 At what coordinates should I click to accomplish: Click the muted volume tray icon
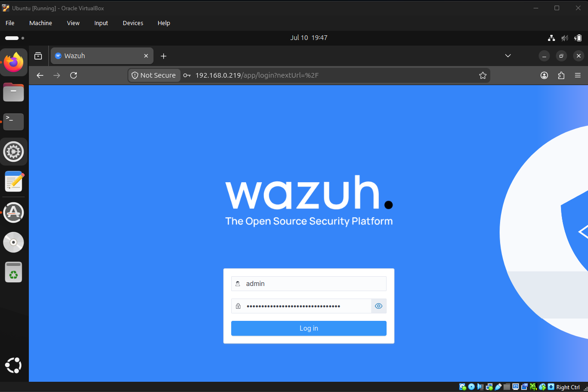pos(565,38)
